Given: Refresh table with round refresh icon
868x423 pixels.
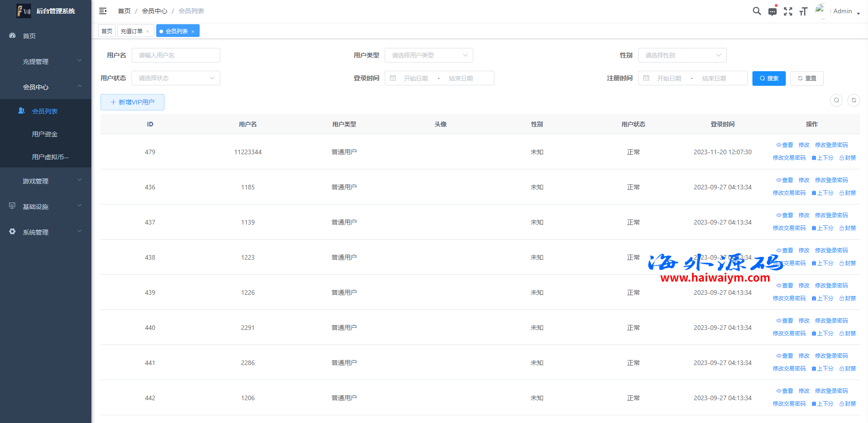Looking at the screenshot, I should pos(853,100).
